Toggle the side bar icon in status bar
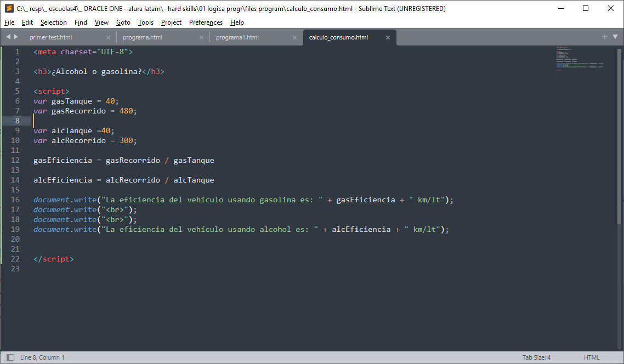 10,357
